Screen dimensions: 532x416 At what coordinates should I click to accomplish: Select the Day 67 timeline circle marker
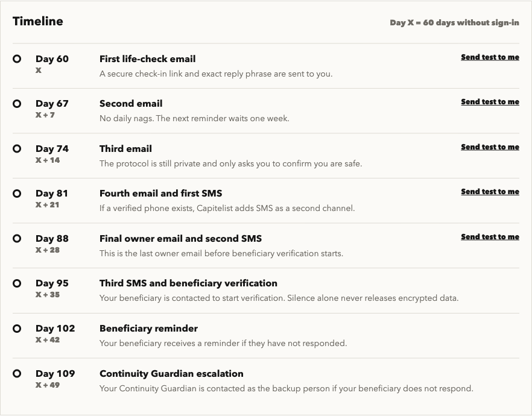17,104
